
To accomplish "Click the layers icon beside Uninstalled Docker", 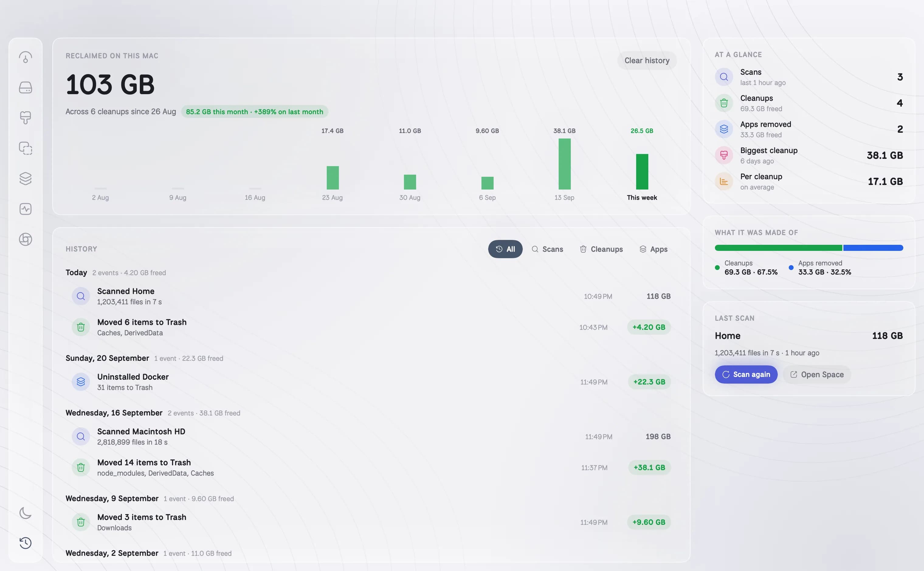I will [81, 382].
